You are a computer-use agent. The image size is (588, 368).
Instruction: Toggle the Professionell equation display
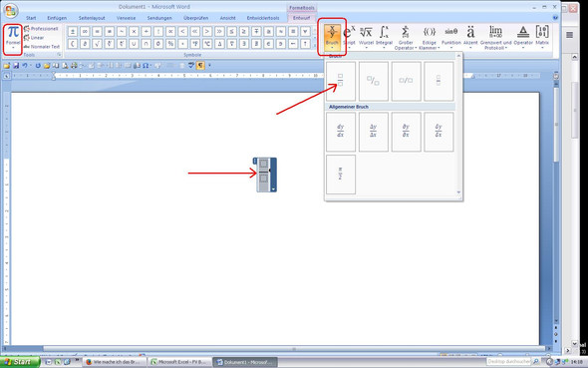click(41, 29)
